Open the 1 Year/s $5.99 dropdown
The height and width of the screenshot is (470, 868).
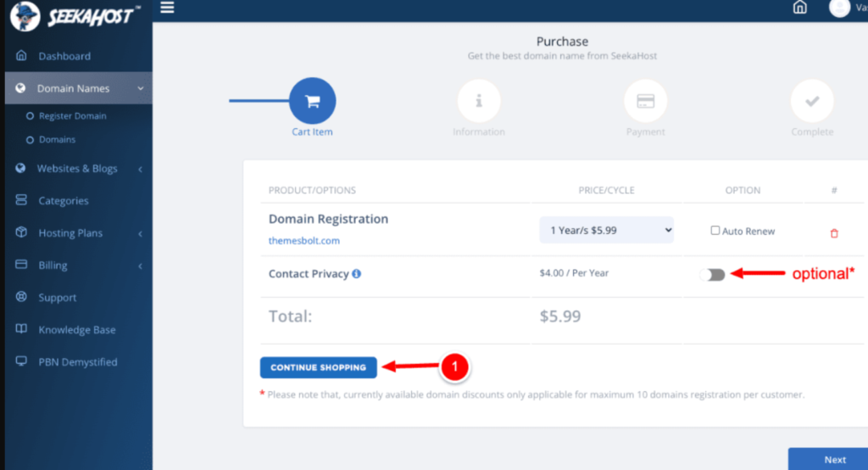coord(606,230)
